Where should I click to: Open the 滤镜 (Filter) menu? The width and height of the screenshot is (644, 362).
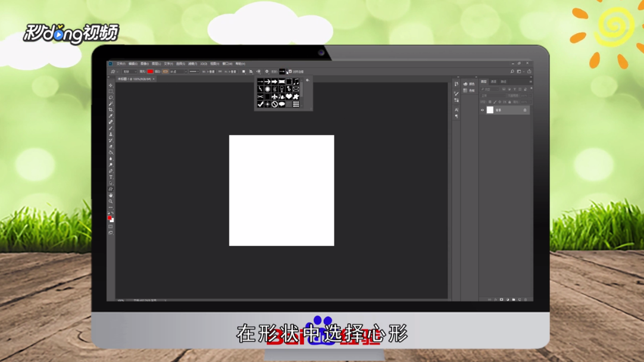193,64
